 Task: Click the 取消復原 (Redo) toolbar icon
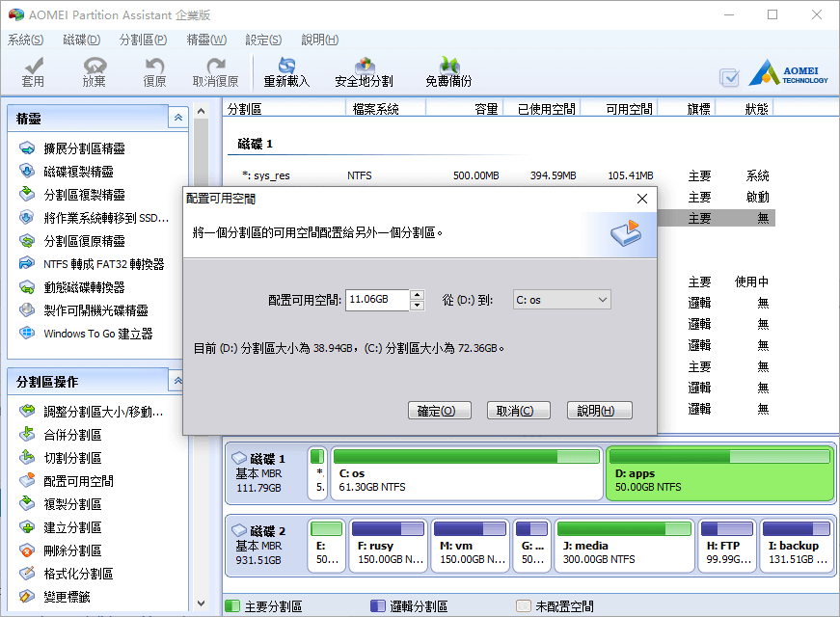(215, 72)
